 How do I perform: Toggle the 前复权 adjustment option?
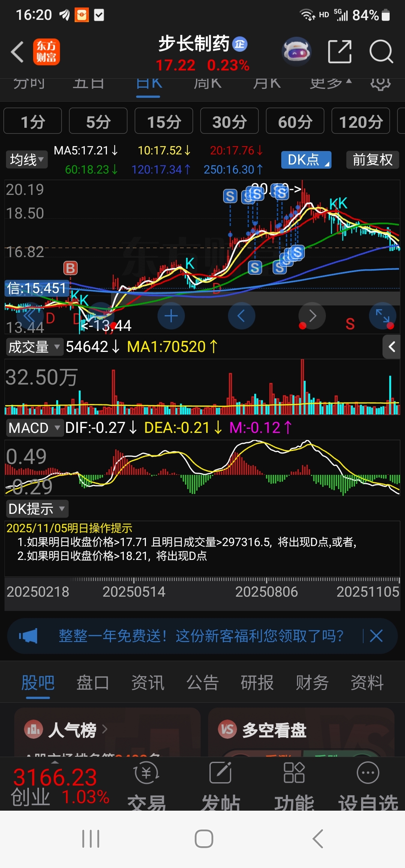(372, 160)
